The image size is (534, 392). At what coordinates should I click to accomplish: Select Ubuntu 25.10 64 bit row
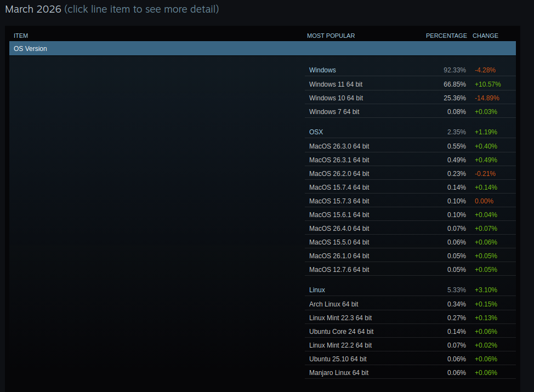click(410, 359)
